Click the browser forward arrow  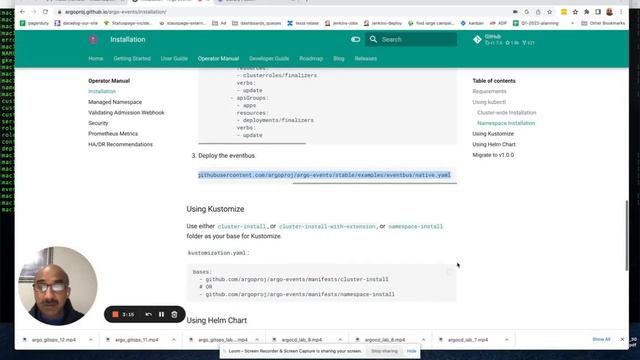[x=34, y=12]
